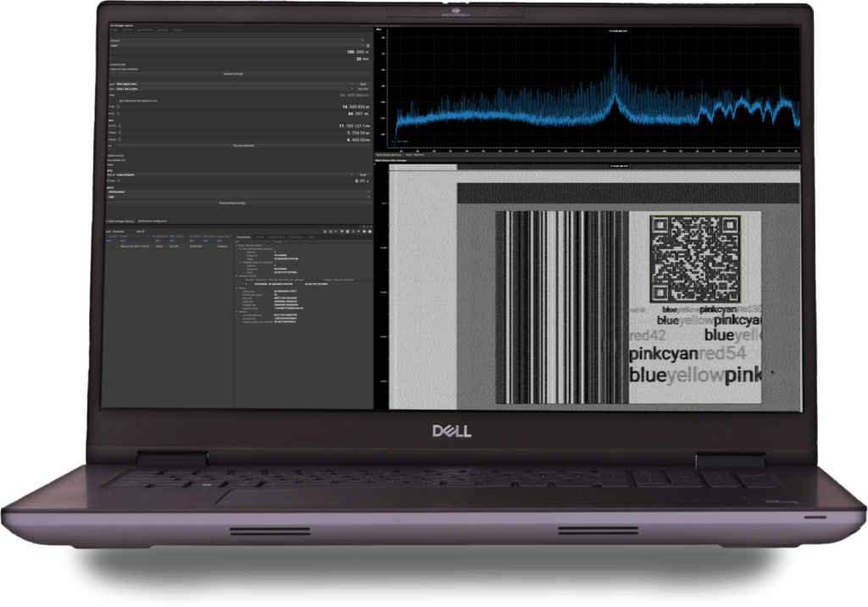
Task: Open the 1024 x 768 resolution dropdown
Action: point(236,89)
